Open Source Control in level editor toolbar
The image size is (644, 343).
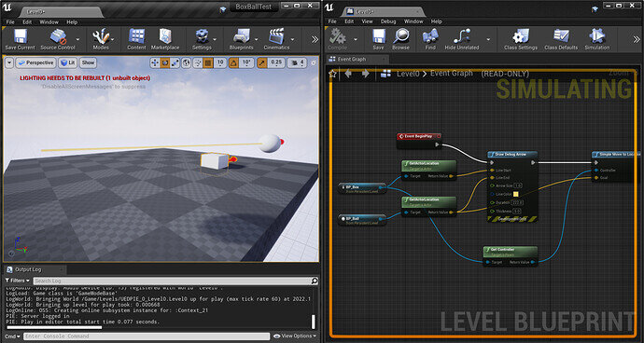[x=58, y=39]
